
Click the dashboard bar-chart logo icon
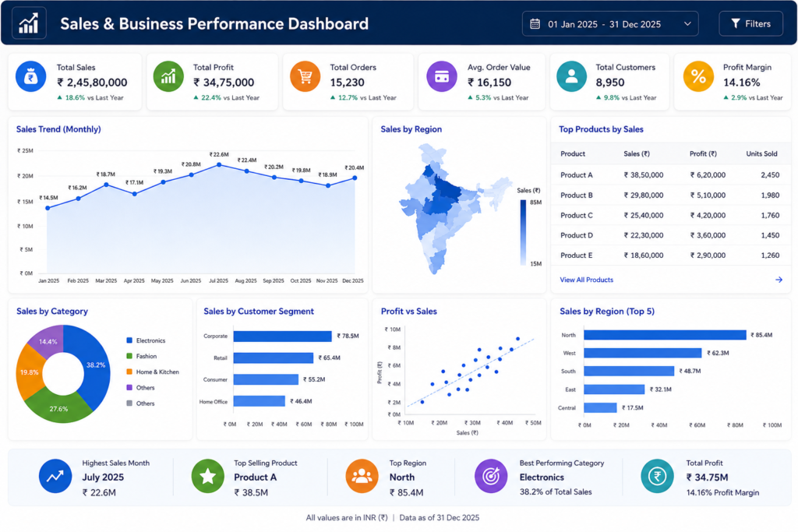point(29,23)
